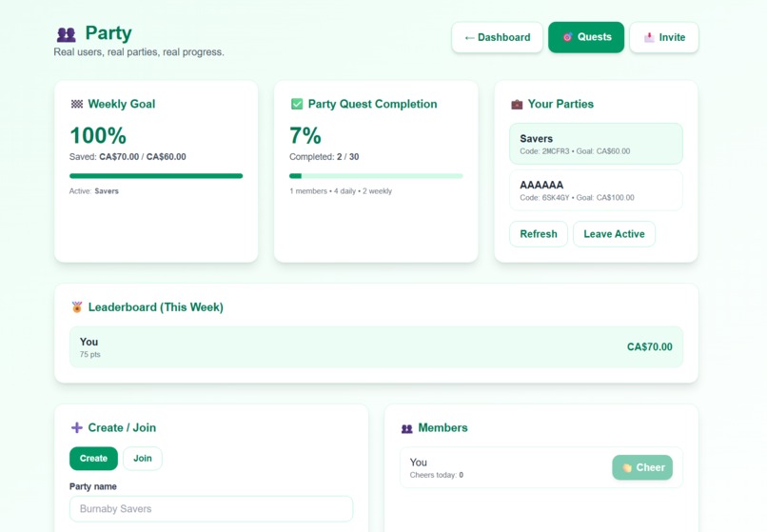
Task: Click the Party name input field
Action: pos(211,509)
